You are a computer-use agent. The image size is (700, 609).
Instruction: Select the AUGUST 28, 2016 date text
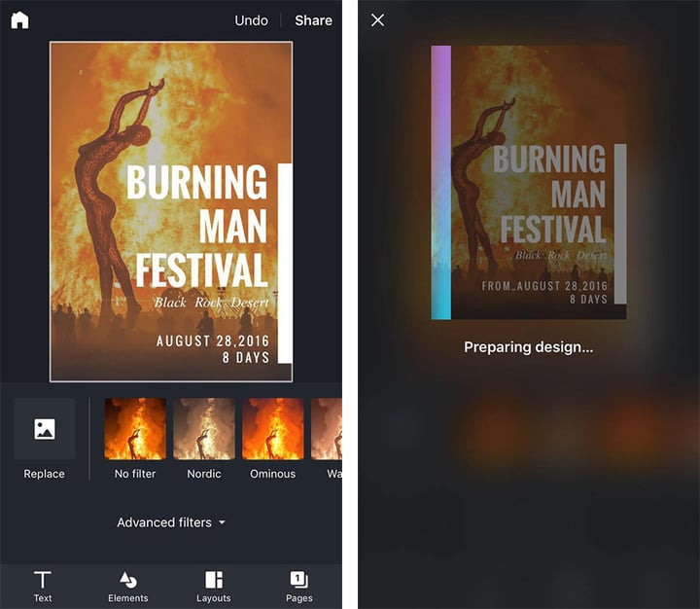pyautogui.click(x=213, y=341)
